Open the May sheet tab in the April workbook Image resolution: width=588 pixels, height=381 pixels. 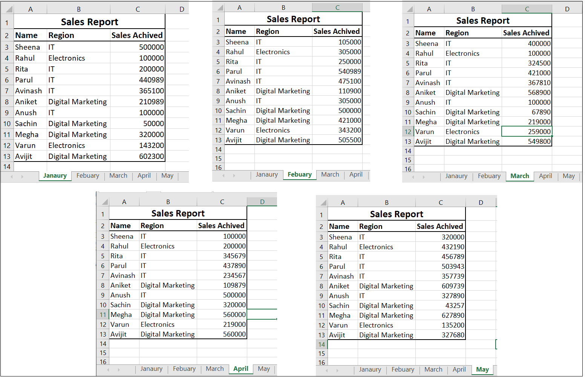pos(263,369)
